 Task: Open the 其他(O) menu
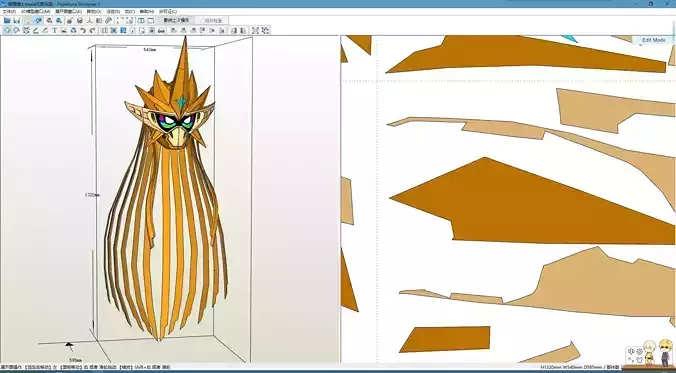pos(94,12)
